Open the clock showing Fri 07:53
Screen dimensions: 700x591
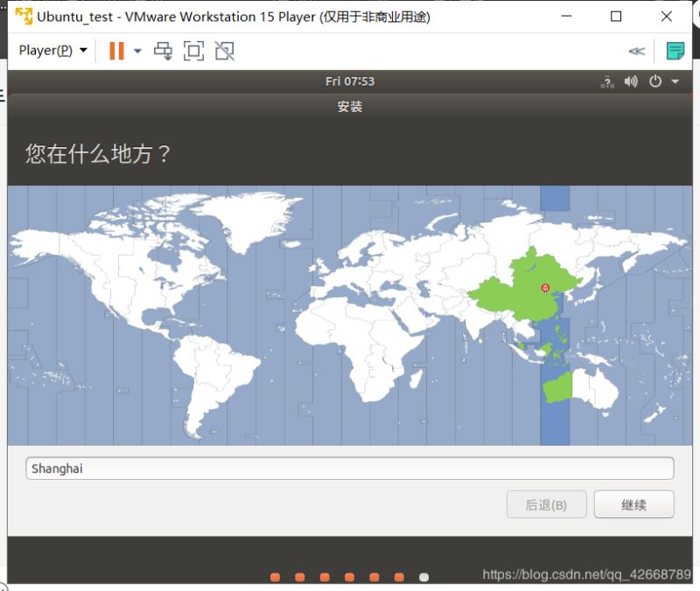[x=349, y=81]
